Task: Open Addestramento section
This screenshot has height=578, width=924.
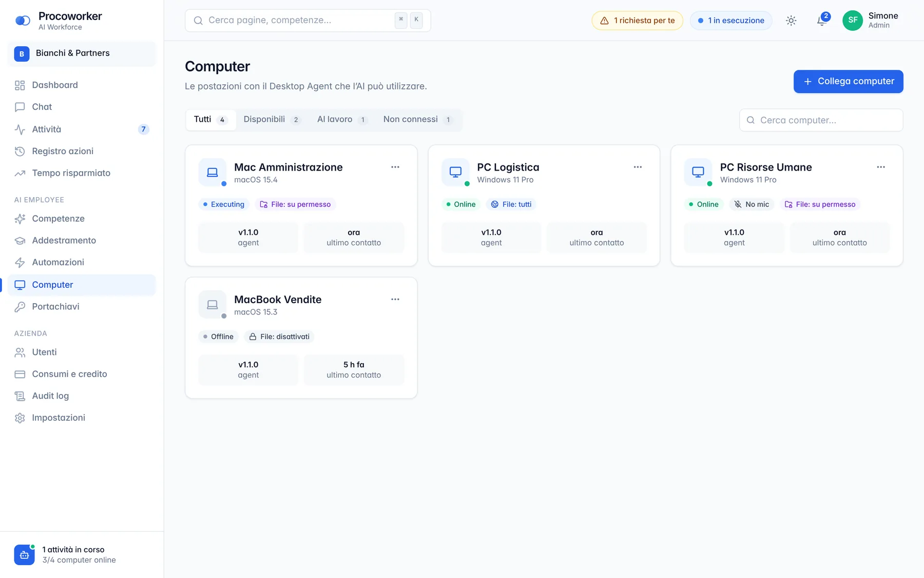Action: coord(82,240)
